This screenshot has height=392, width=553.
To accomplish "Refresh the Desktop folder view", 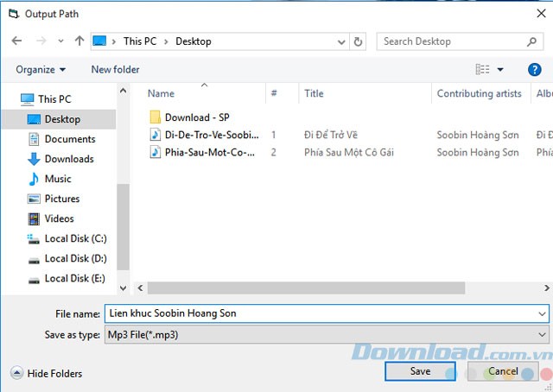I will coord(358,41).
